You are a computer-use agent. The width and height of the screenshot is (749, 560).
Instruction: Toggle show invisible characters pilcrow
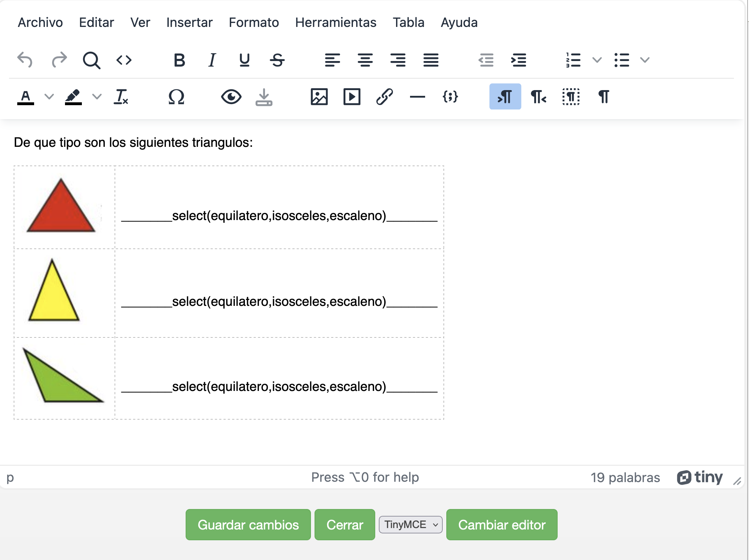coord(604,97)
